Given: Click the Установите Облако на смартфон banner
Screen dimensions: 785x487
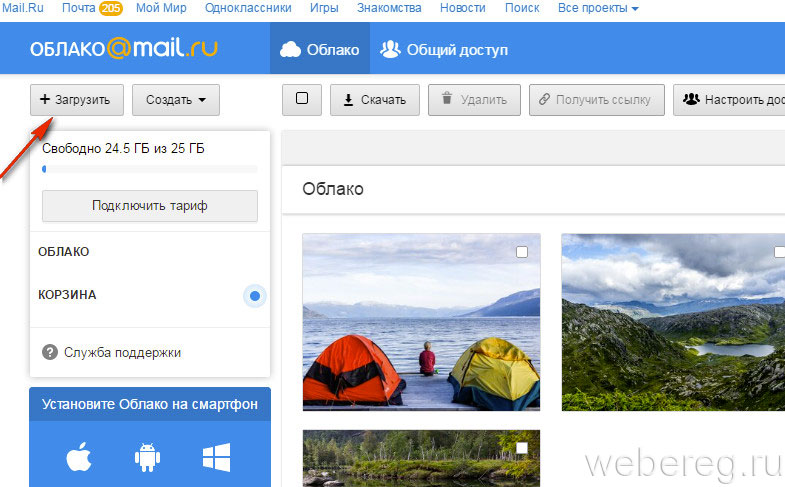Looking at the screenshot, I should click(x=150, y=404).
